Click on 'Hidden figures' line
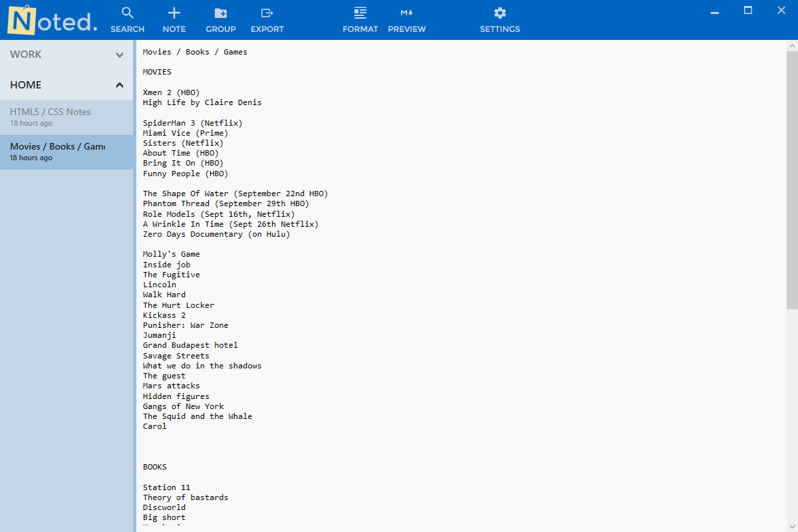 (x=176, y=396)
